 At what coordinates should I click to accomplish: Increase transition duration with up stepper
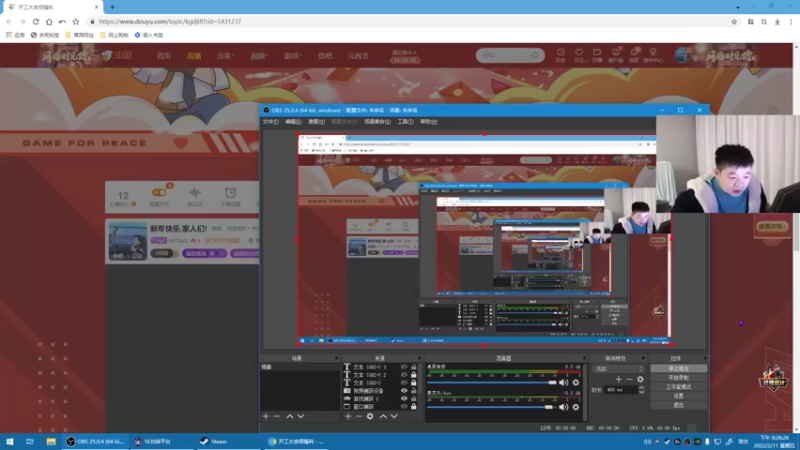click(x=641, y=388)
